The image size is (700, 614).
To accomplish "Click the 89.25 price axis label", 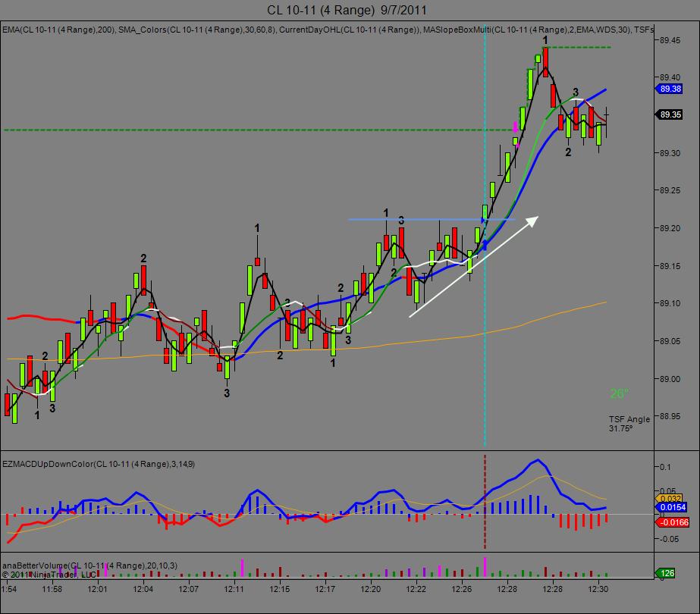I will point(670,190).
